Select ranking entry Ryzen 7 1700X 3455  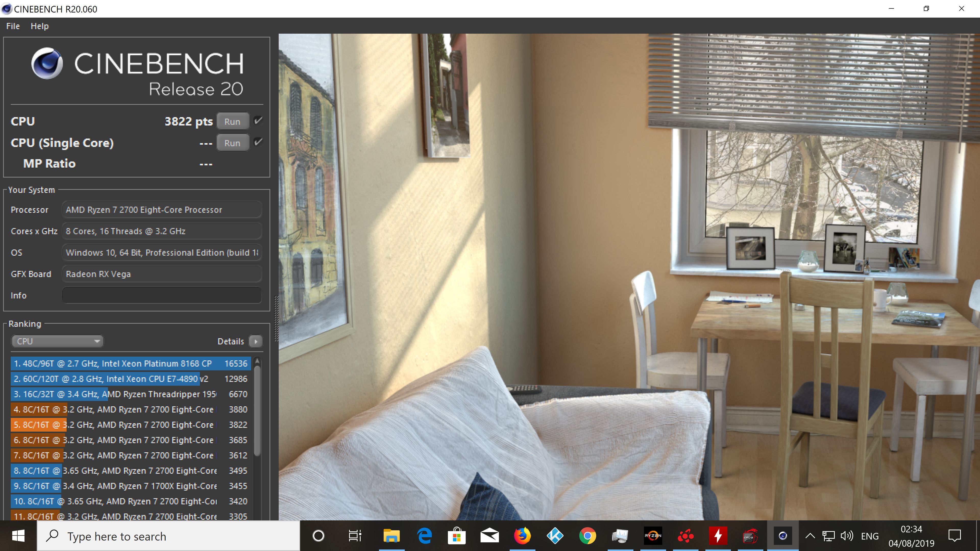click(131, 486)
